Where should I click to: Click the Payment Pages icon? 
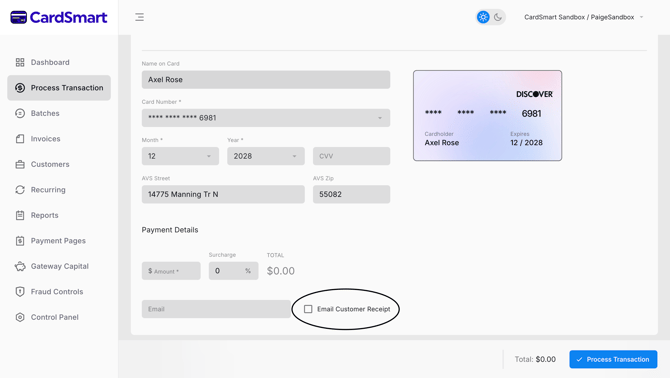pos(20,241)
